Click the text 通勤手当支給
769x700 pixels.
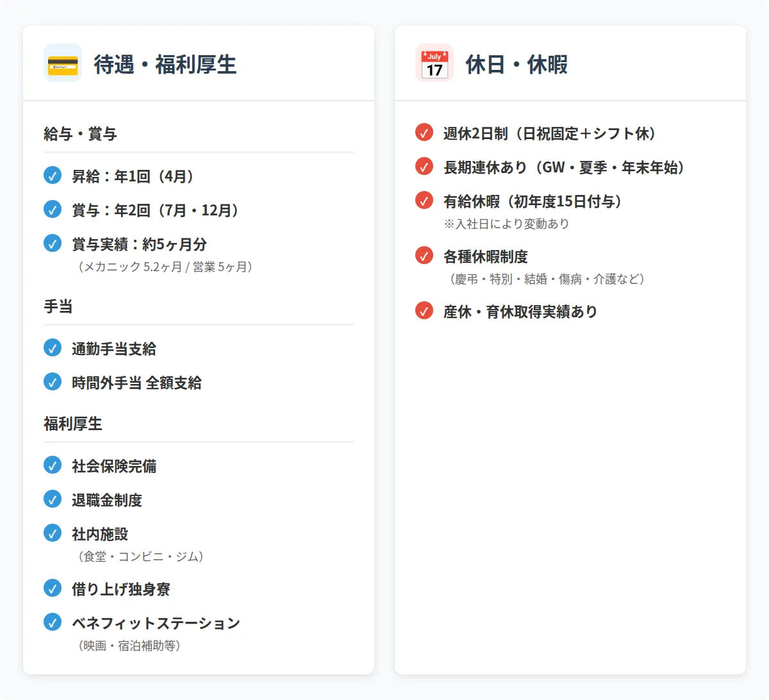pos(114,349)
